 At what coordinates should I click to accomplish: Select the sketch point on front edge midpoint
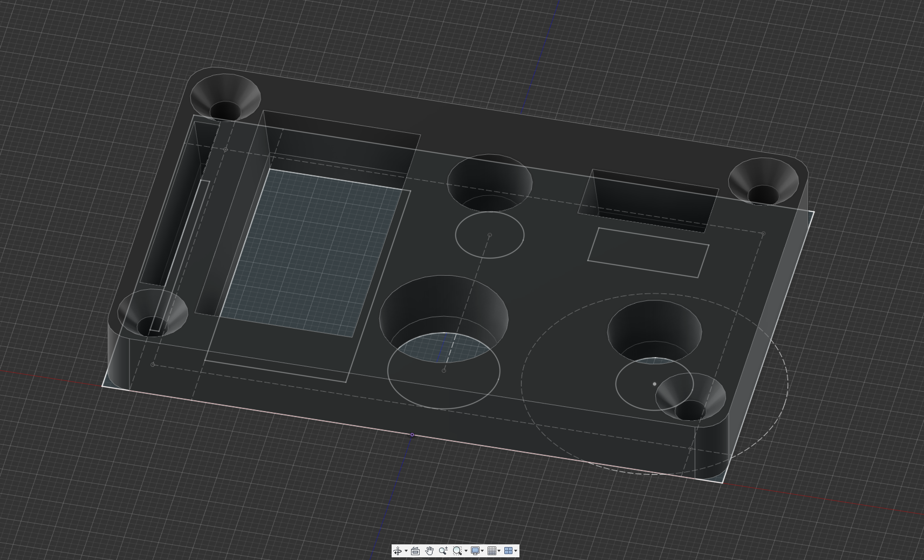click(x=412, y=435)
